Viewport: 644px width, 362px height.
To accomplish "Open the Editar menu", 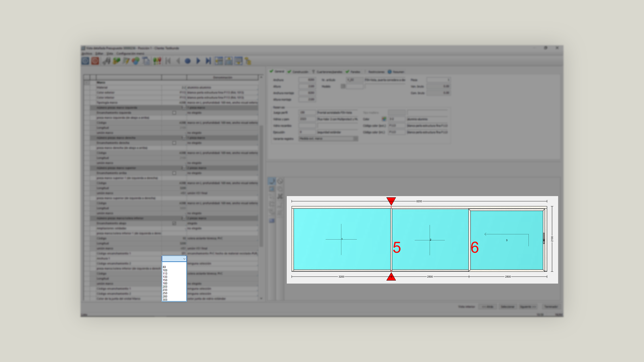I will 99,54.
